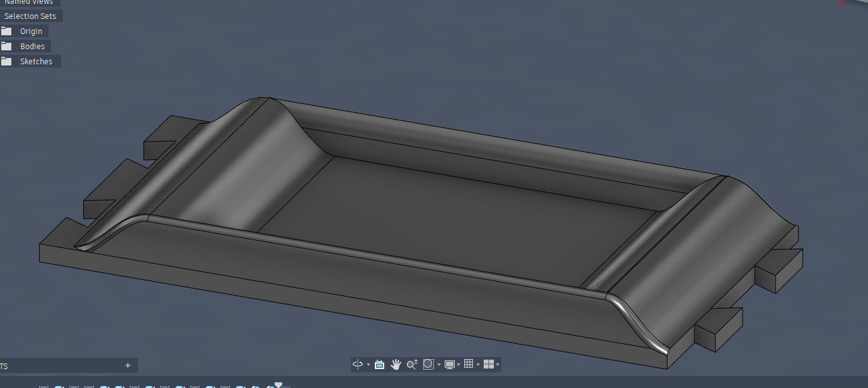Open the Orbit tool dropdown arrow
Screen dimensions: 868x388
click(368, 365)
